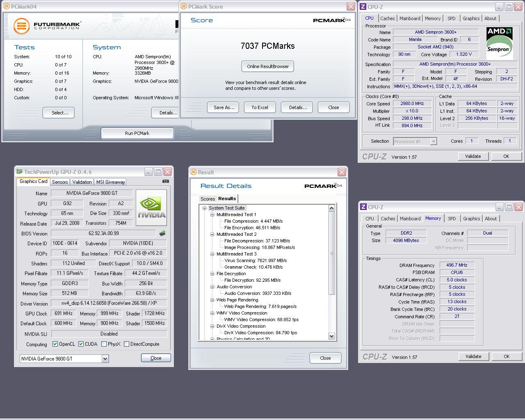
Task: Collapse the System Test Suite node
Action: point(204,208)
